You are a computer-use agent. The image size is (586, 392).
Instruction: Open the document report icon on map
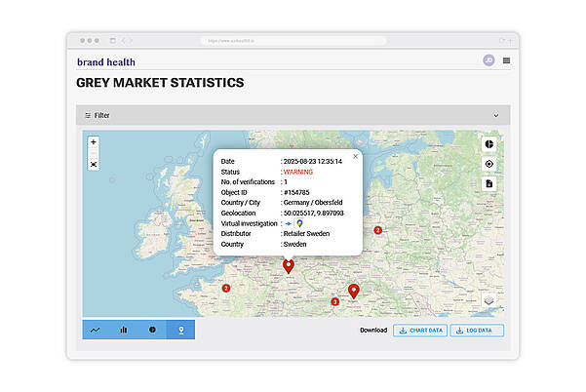click(489, 183)
